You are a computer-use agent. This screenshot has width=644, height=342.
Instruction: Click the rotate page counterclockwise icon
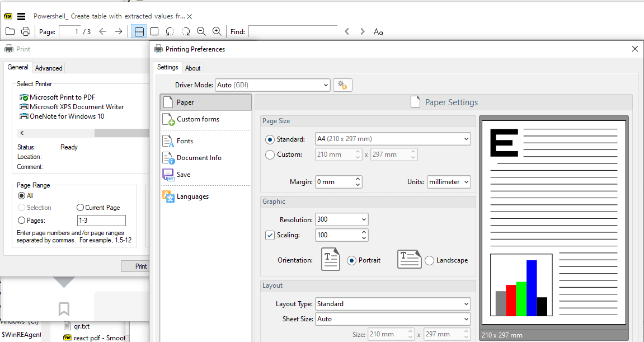pyautogui.click(x=170, y=32)
